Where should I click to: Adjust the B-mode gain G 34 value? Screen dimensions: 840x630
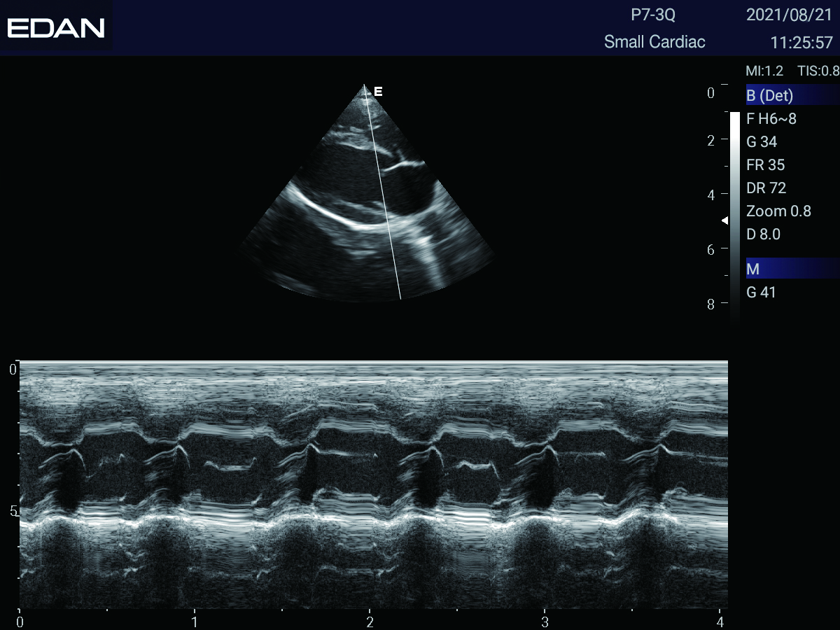pyautogui.click(x=762, y=142)
